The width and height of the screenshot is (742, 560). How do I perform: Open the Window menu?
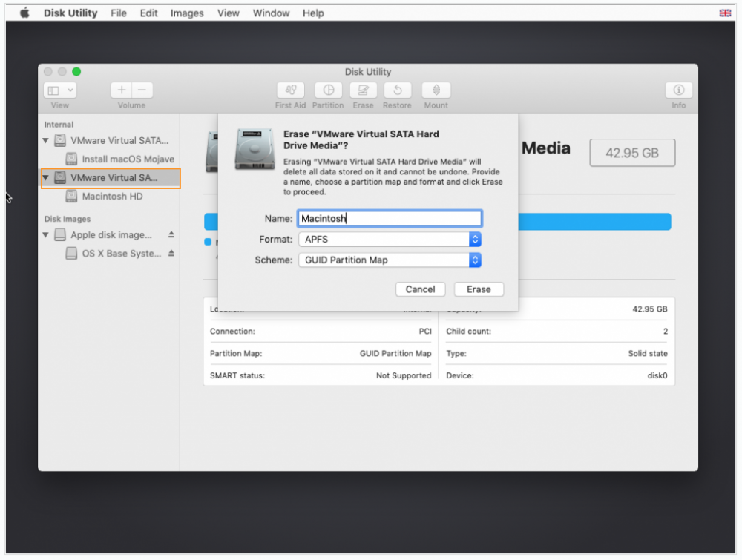(271, 13)
